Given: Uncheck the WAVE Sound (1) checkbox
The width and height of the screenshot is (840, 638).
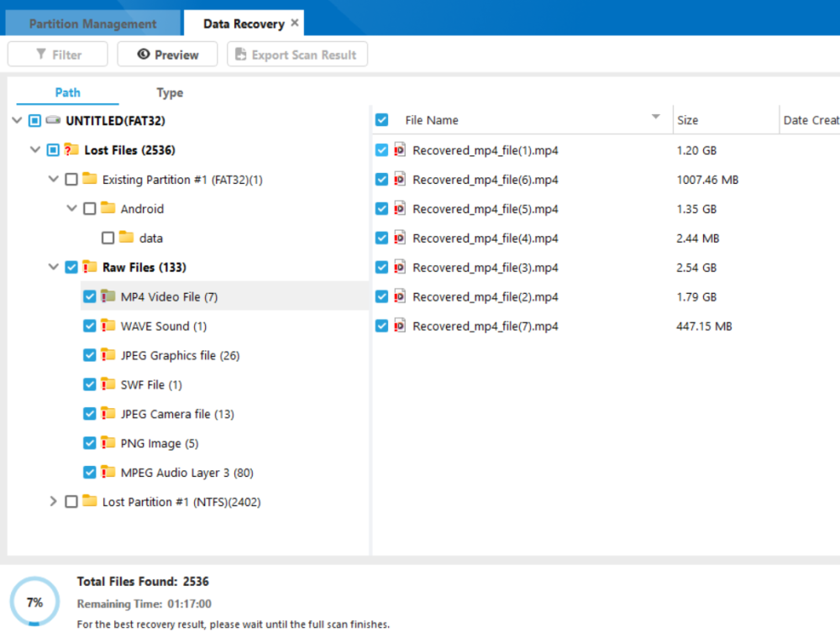Looking at the screenshot, I should tap(90, 327).
